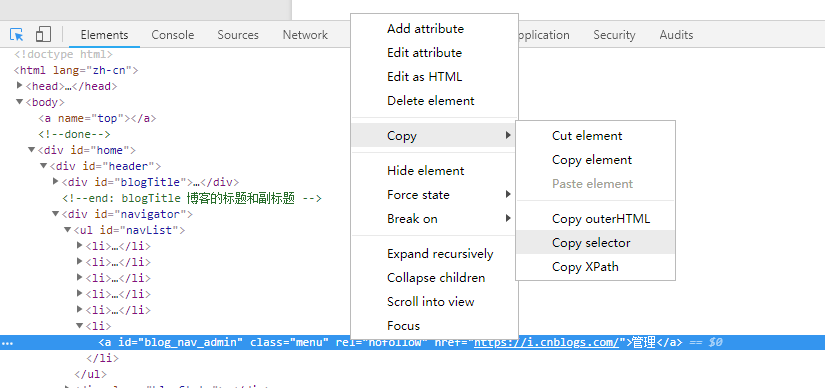Open the Break on submenu
The width and height of the screenshot is (825, 388).
tap(435, 218)
